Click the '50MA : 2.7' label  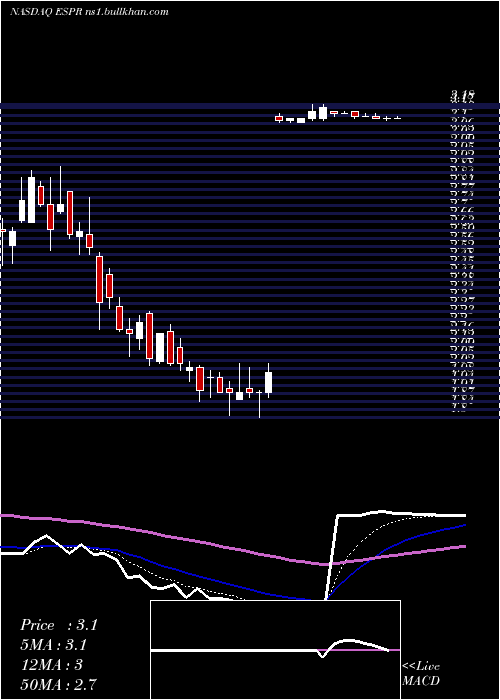click(58, 684)
